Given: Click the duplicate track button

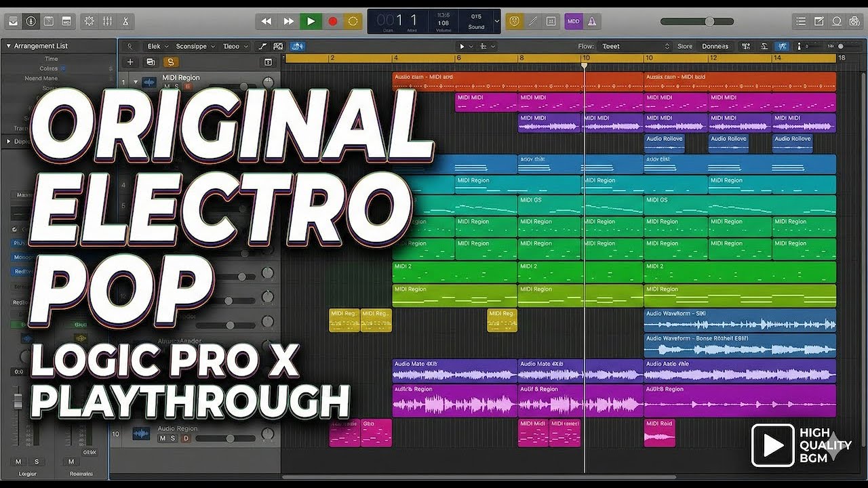Looking at the screenshot, I should (x=151, y=62).
